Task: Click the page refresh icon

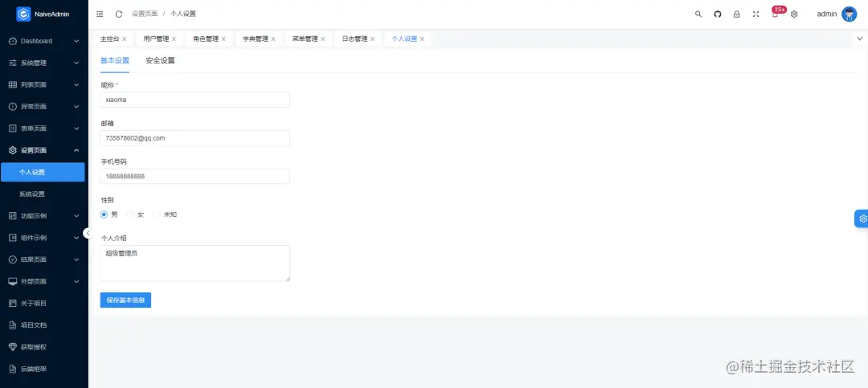Action: 118,14
